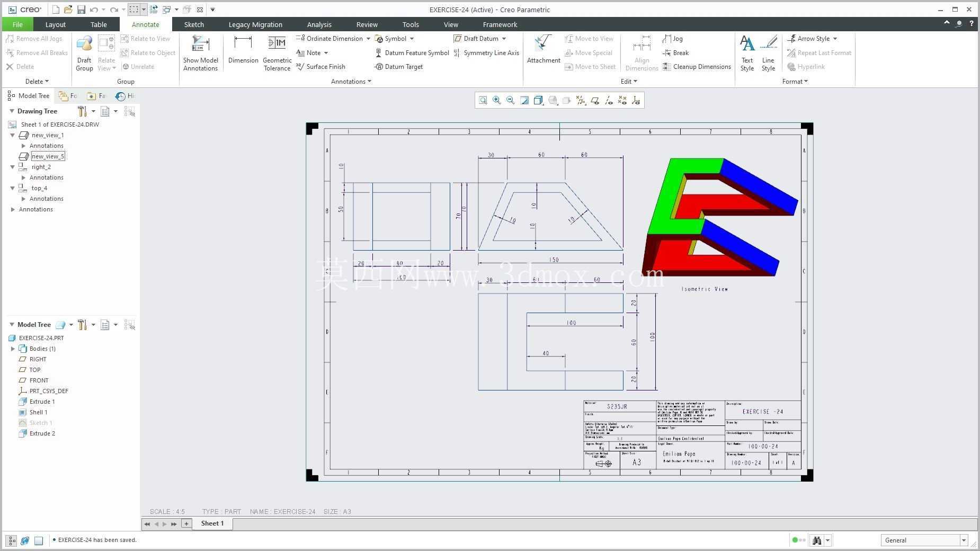Toggle coordinate system display
Image resolution: width=980 pixels, height=551 pixels.
coord(636,100)
